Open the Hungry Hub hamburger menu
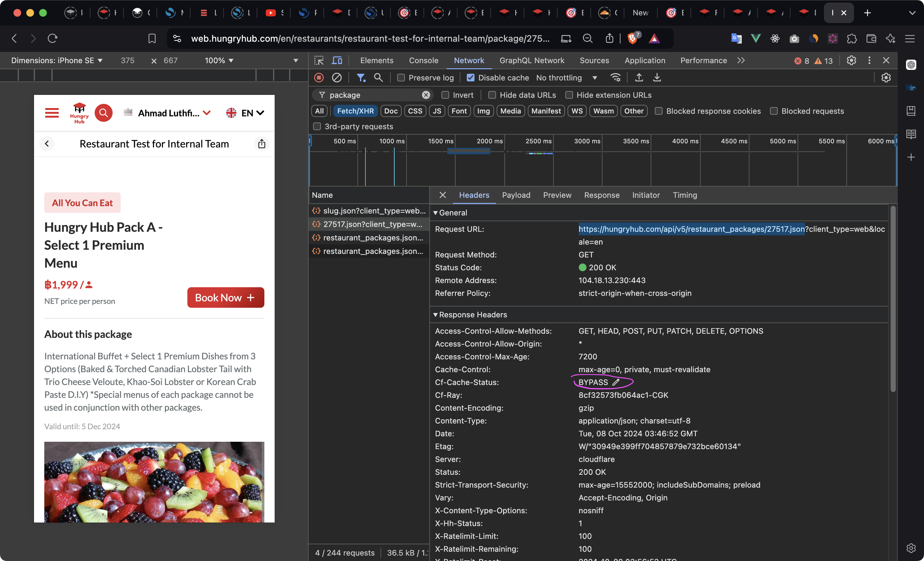Screen dimensions: 924x561 coord(52,113)
